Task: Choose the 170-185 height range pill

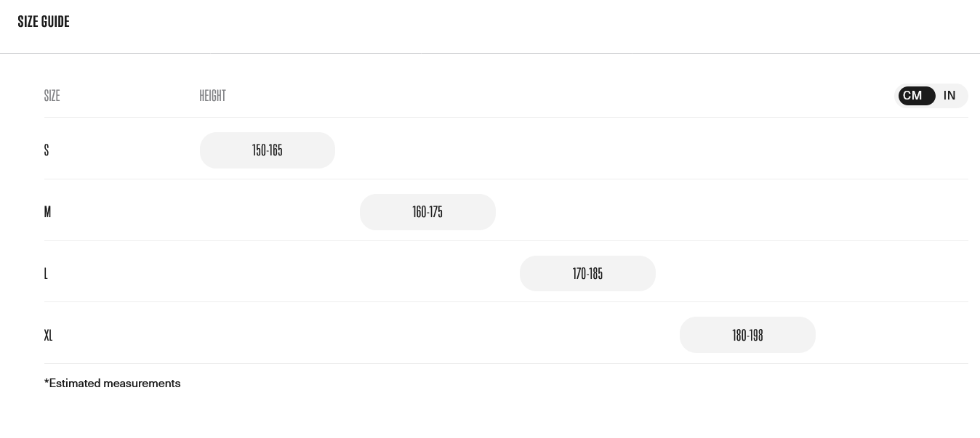Action: pos(587,274)
